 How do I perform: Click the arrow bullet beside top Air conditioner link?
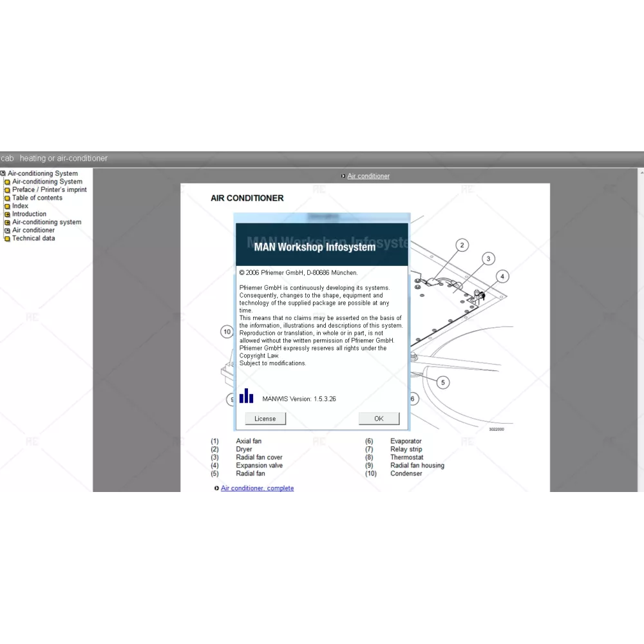coord(343,176)
